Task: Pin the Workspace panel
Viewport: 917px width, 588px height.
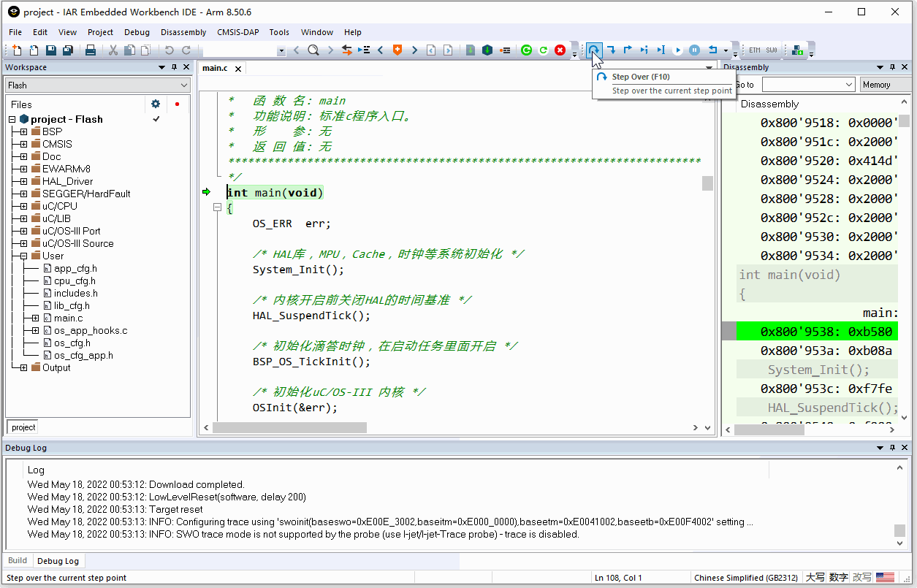Action: pyautogui.click(x=175, y=67)
